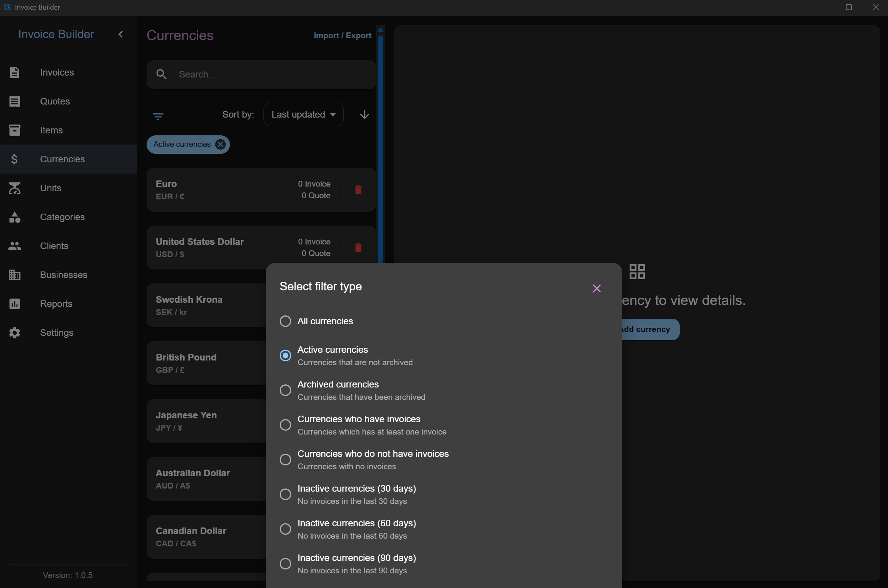Open the filter list icon

point(158,116)
